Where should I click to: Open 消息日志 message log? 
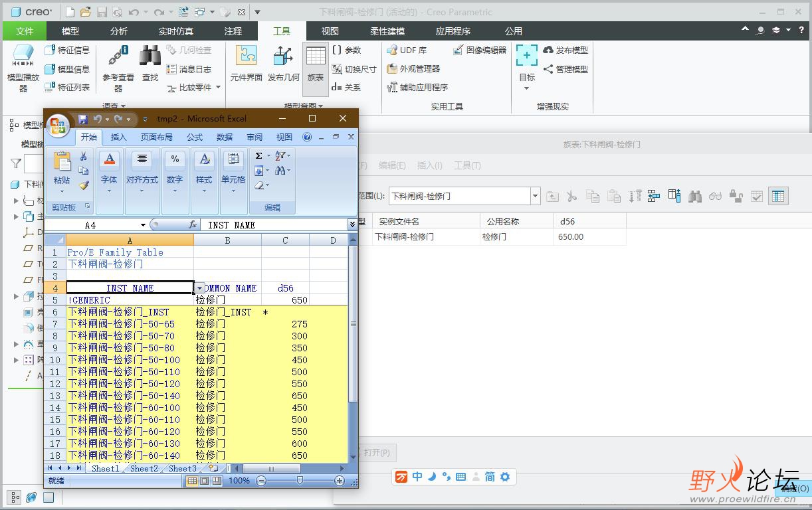189,69
